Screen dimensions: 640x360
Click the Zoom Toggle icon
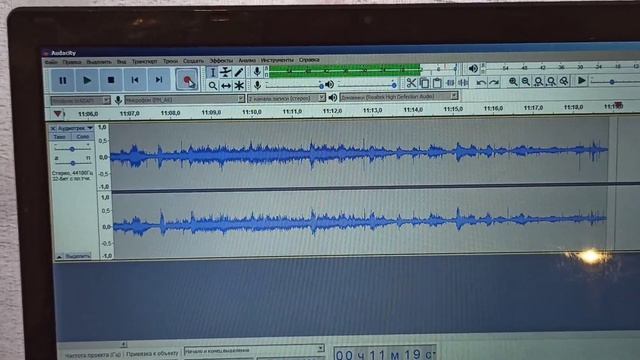pos(564,81)
